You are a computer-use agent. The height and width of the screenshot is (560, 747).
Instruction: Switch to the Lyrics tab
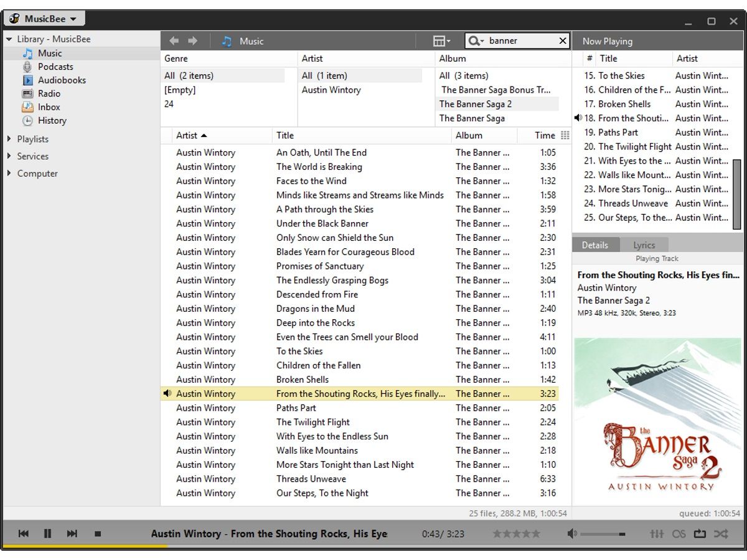pos(645,245)
